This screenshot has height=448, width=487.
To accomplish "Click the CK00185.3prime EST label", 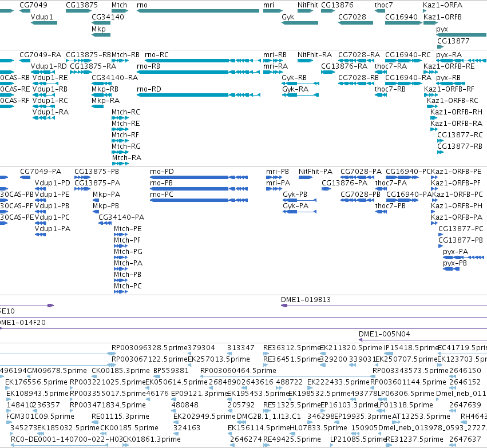I will (x=121, y=371).
